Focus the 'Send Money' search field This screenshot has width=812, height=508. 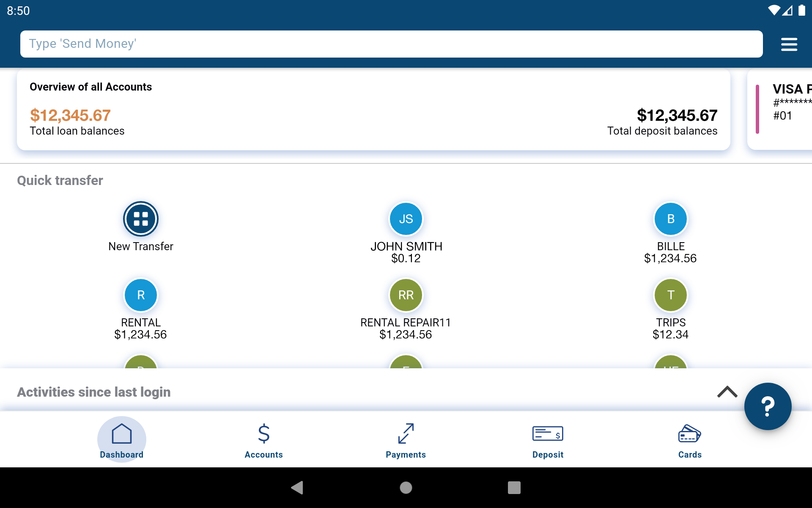[391, 44]
